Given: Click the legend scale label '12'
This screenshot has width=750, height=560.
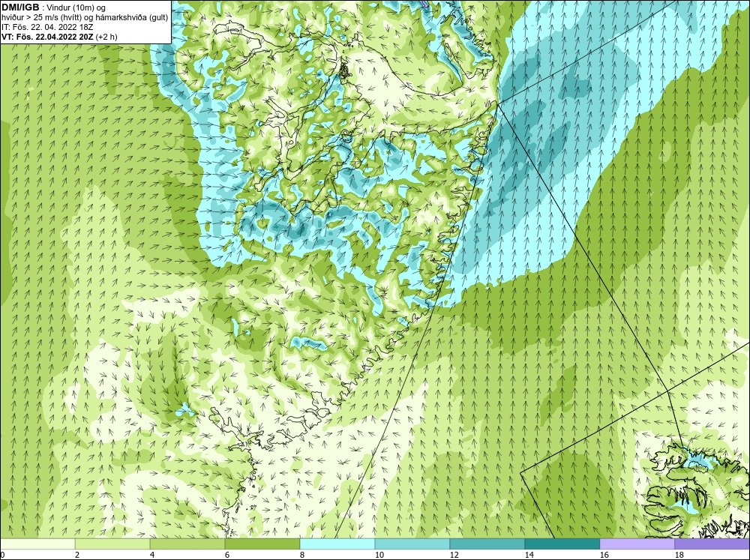Looking at the screenshot, I should 454,555.
